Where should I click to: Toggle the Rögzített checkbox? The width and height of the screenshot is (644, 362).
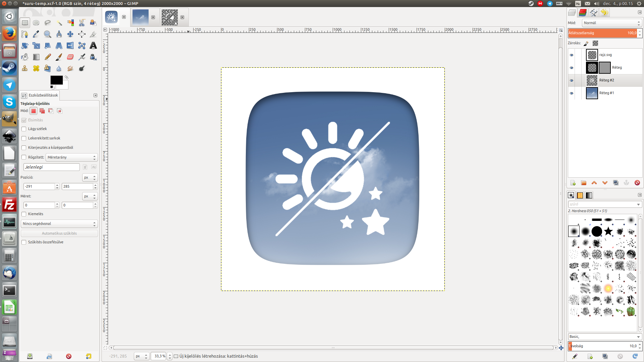pos(24,157)
